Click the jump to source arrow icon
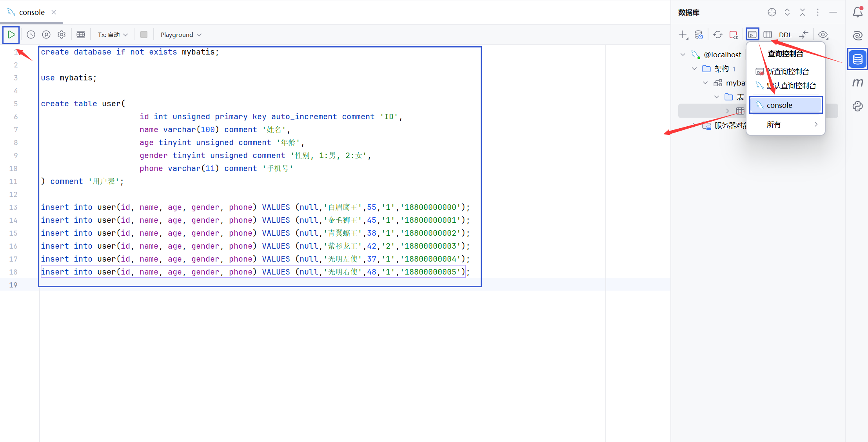This screenshot has height=442, width=868. point(804,35)
